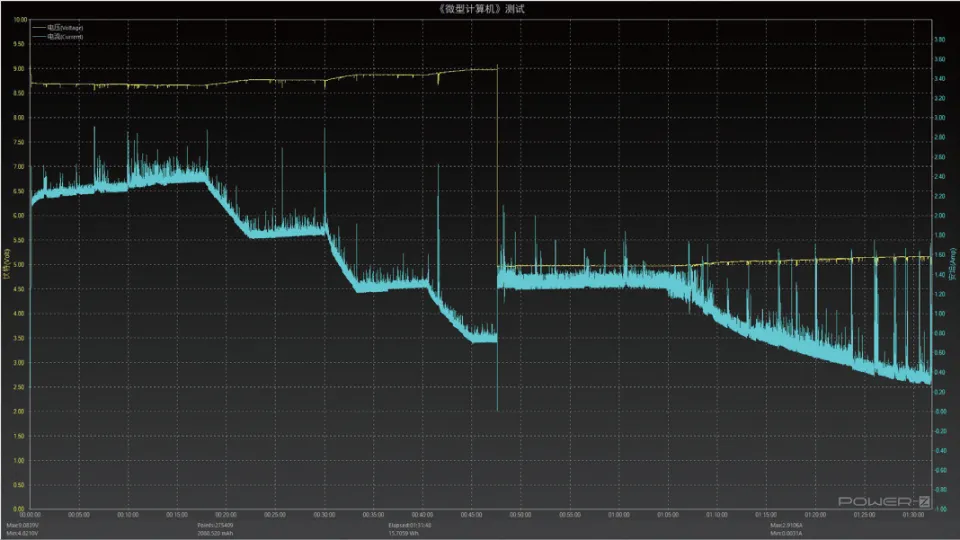
Task: Toggle the 电流(Current) legend entry
Action: coord(64,36)
